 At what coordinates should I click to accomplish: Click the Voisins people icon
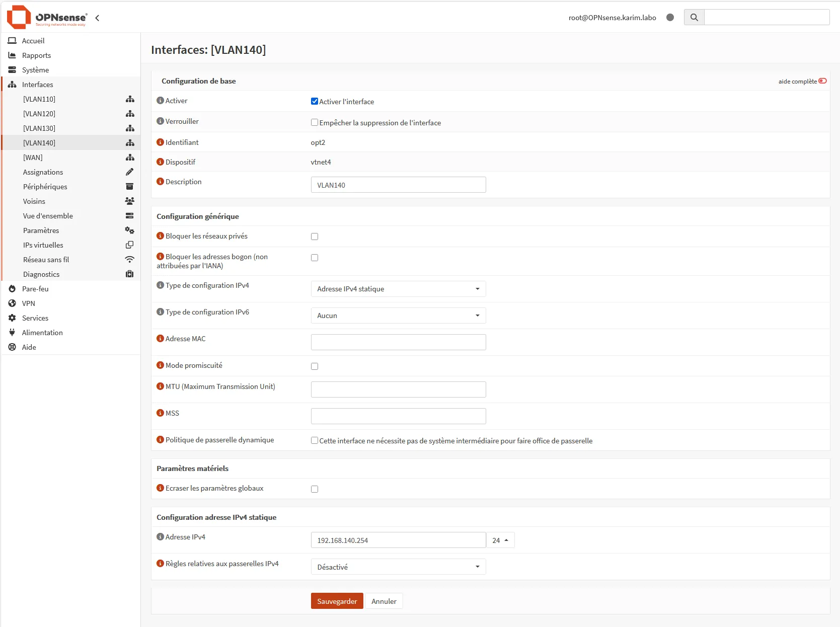click(x=129, y=201)
